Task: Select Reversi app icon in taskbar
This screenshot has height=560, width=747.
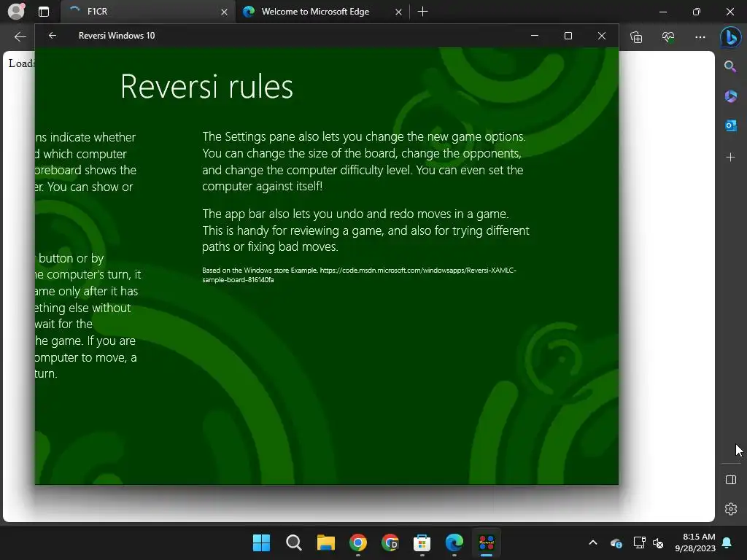Action: tap(487, 542)
